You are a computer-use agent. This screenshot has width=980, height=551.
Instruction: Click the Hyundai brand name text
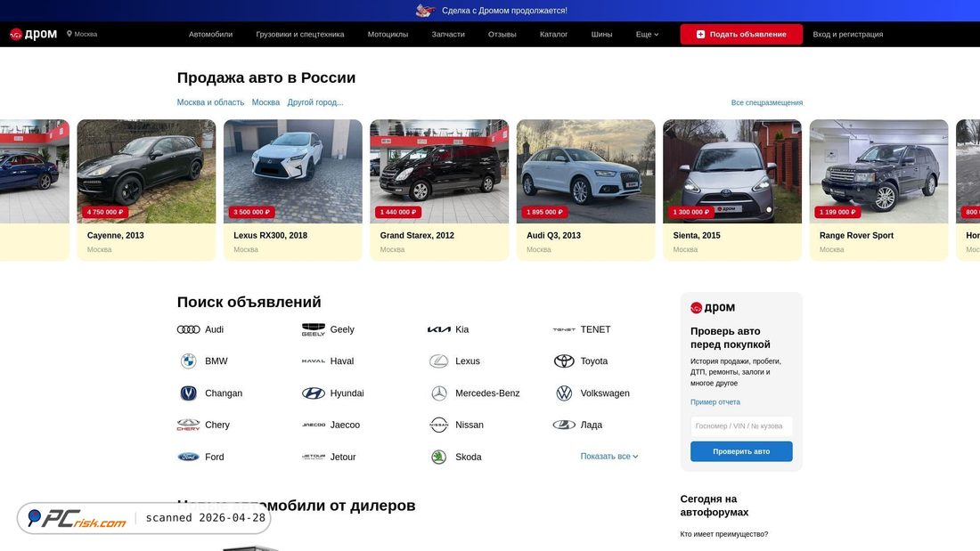(x=347, y=393)
